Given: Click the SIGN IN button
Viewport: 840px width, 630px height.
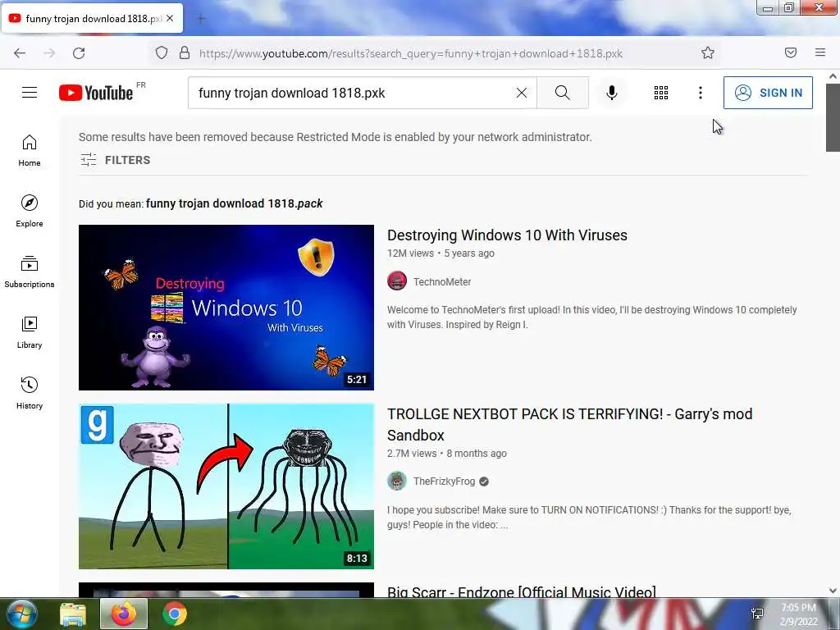Looking at the screenshot, I should (768, 93).
